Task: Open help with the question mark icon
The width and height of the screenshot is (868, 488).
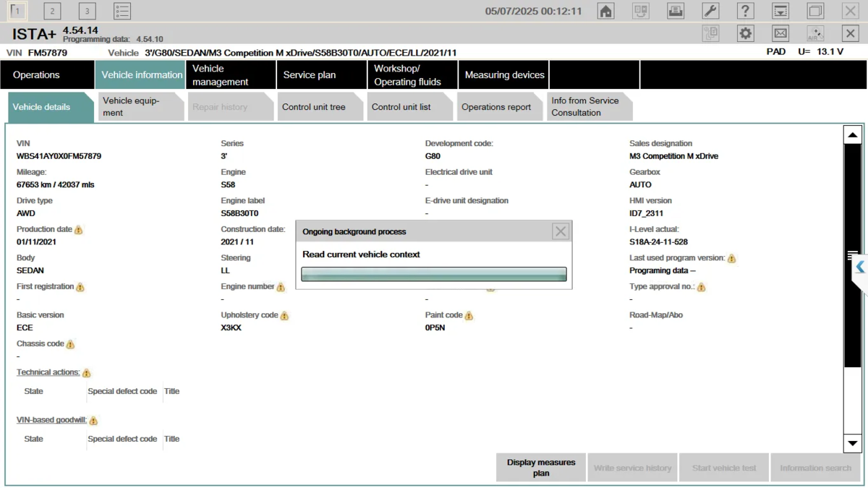Action: pyautogui.click(x=745, y=11)
